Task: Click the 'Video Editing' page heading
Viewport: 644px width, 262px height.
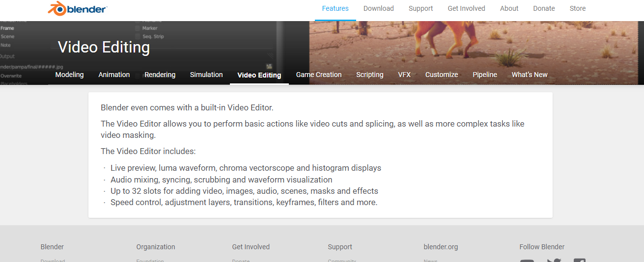Action: [104, 47]
